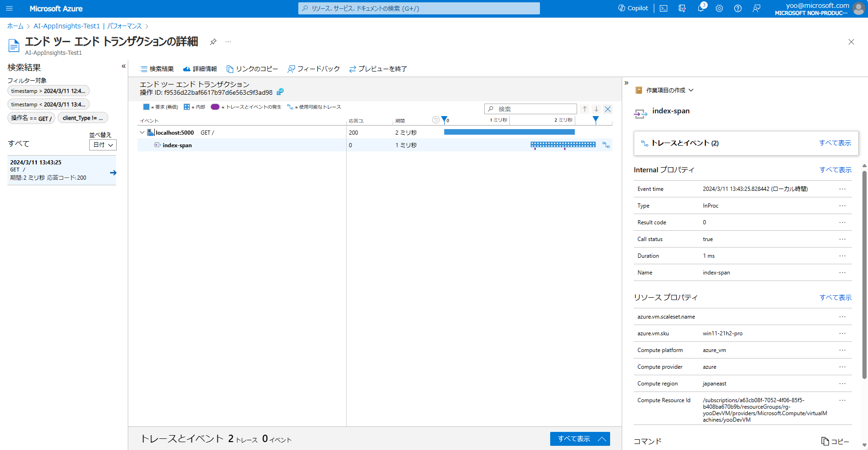
Task: Click the timeline filter funnel at 2 ミリ秒
Action: coord(596,120)
